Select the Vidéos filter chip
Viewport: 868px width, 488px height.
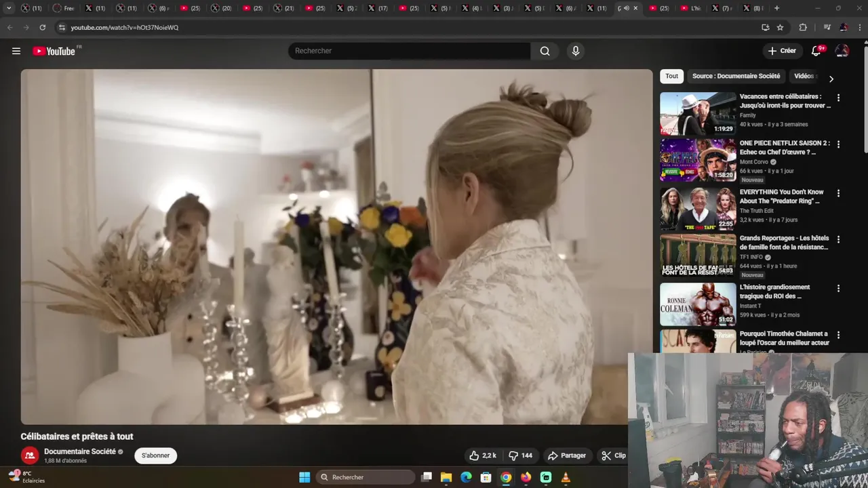(x=804, y=76)
